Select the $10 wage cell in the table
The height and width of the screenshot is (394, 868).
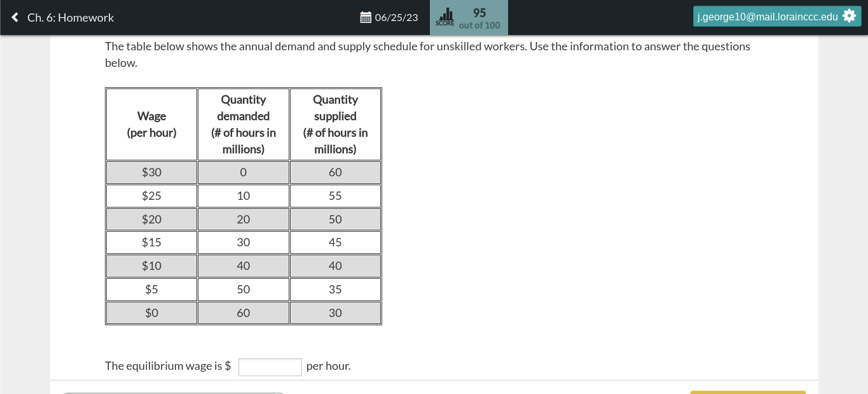[151, 265]
